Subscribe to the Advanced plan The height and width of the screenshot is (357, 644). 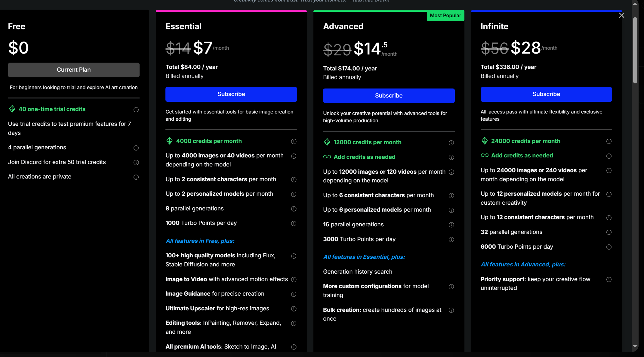pyautogui.click(x=389, y=96)
